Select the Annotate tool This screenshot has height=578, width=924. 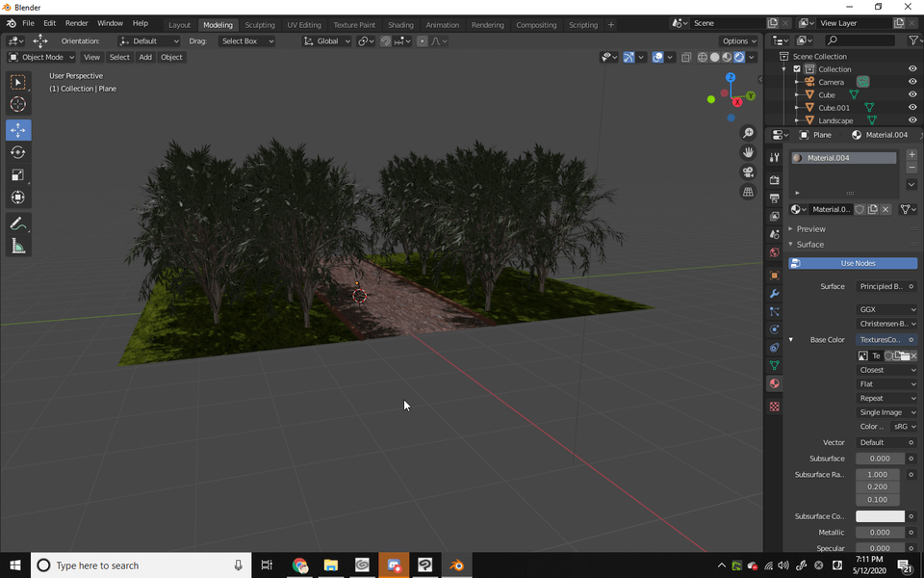coord(18,223)
